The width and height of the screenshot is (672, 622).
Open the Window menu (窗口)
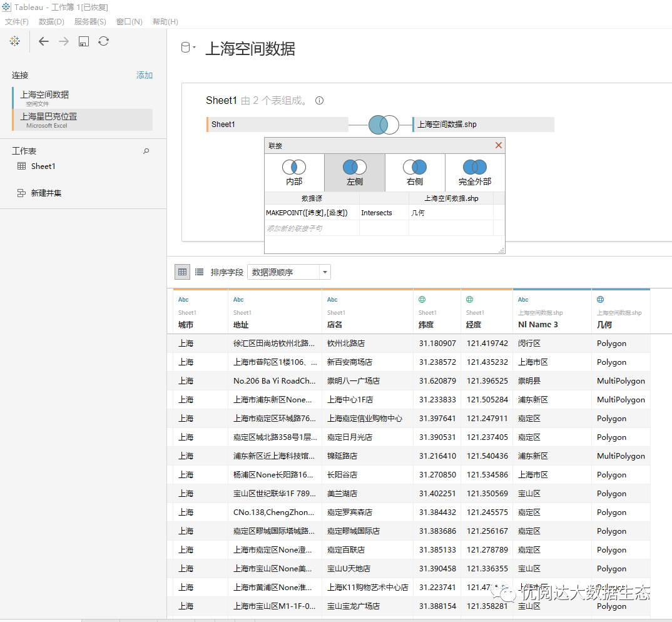click(130, 21)
